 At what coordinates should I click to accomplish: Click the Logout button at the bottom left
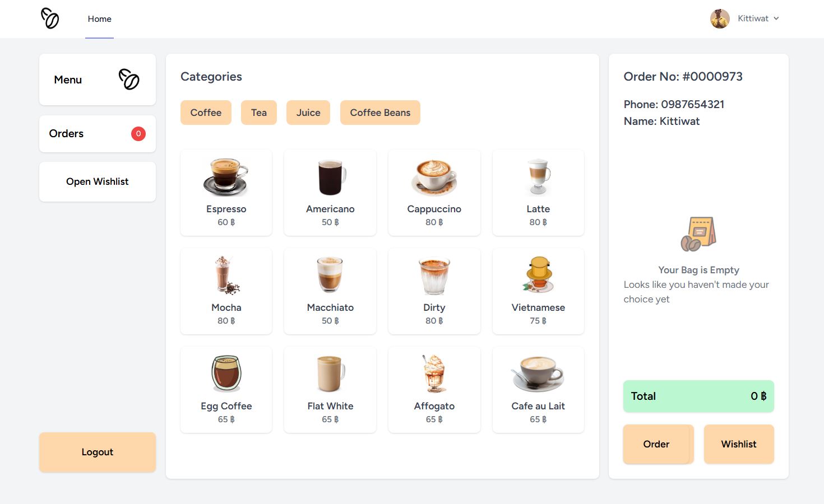coord(97,452)
